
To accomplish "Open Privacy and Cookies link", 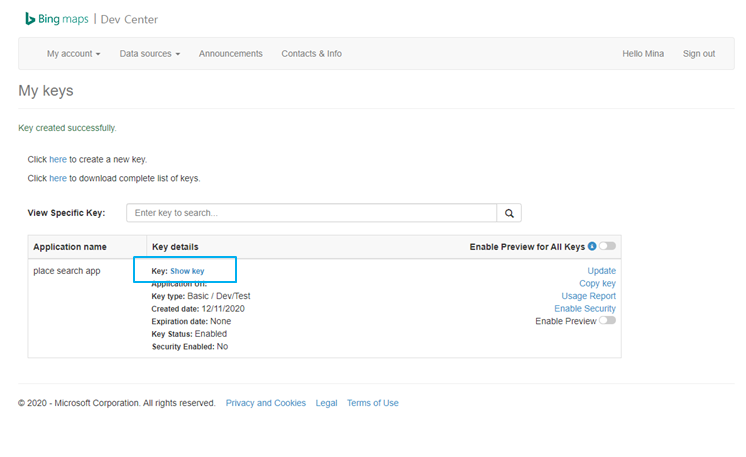I will tap(266, 403).
